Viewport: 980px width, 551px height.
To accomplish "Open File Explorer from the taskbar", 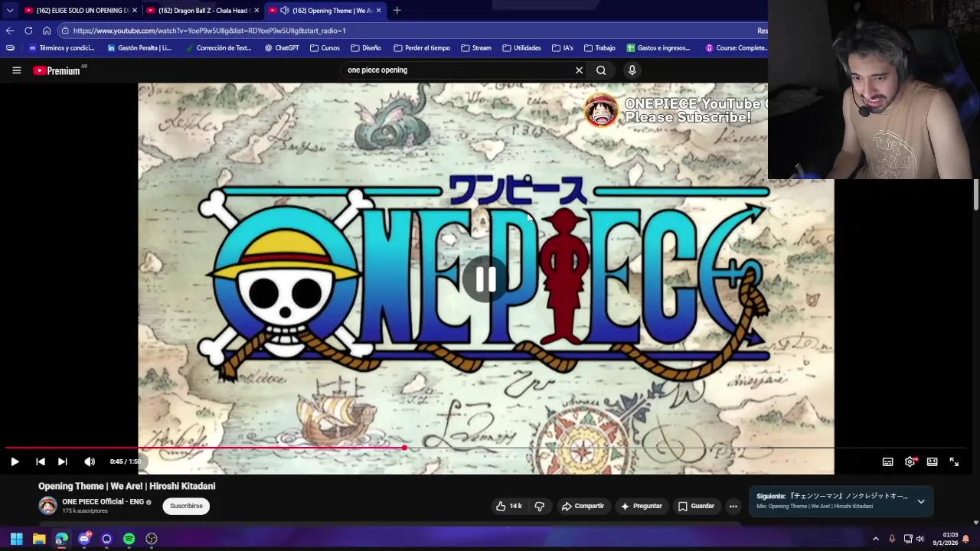I will point(39,539).
